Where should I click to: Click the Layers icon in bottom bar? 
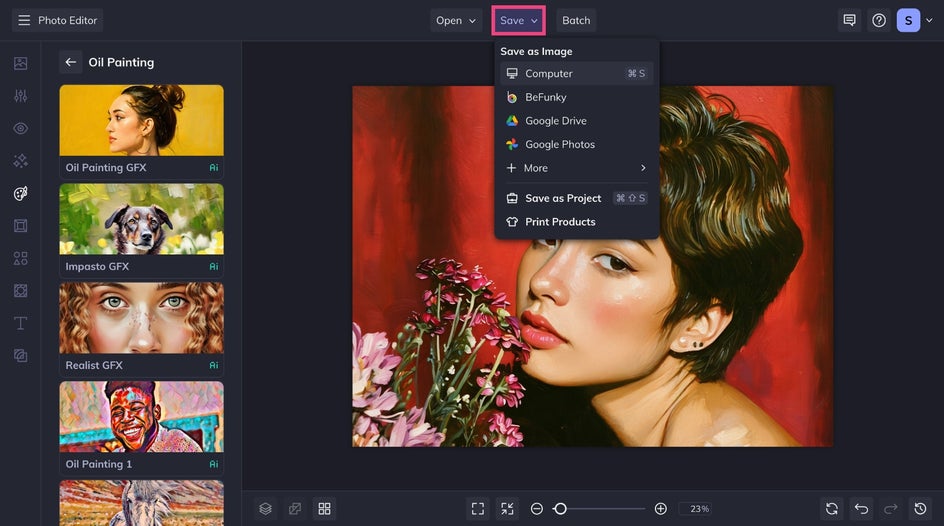click(265, 509)
